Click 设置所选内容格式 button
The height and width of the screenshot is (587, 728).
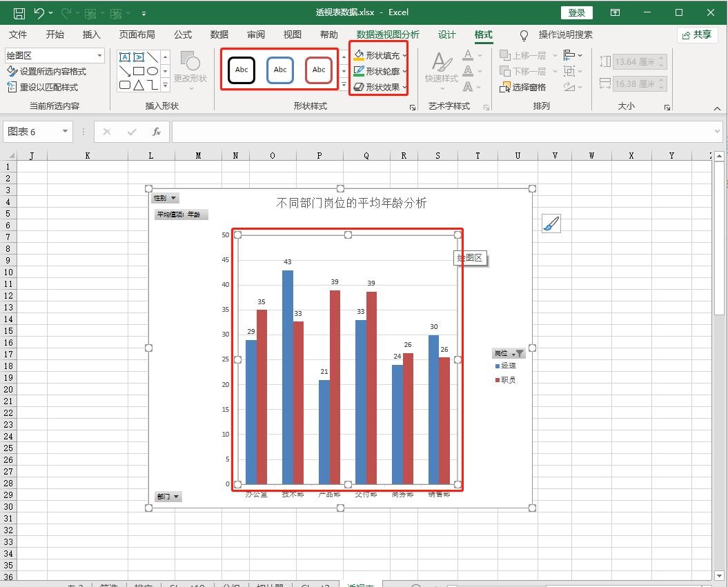tap(46, 72)
